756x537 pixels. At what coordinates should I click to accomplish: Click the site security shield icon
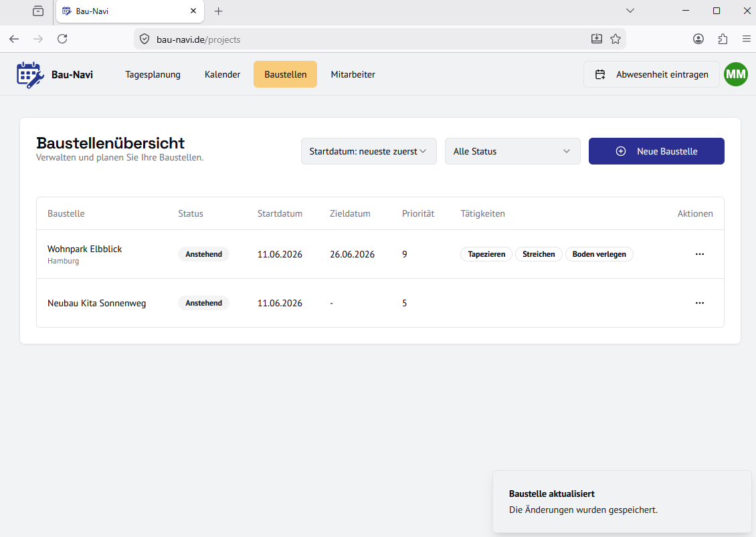click(x=144, y=39)
